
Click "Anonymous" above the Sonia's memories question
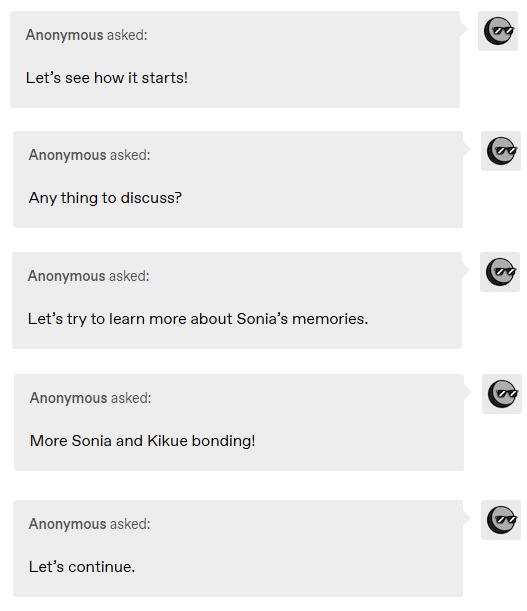66,276
